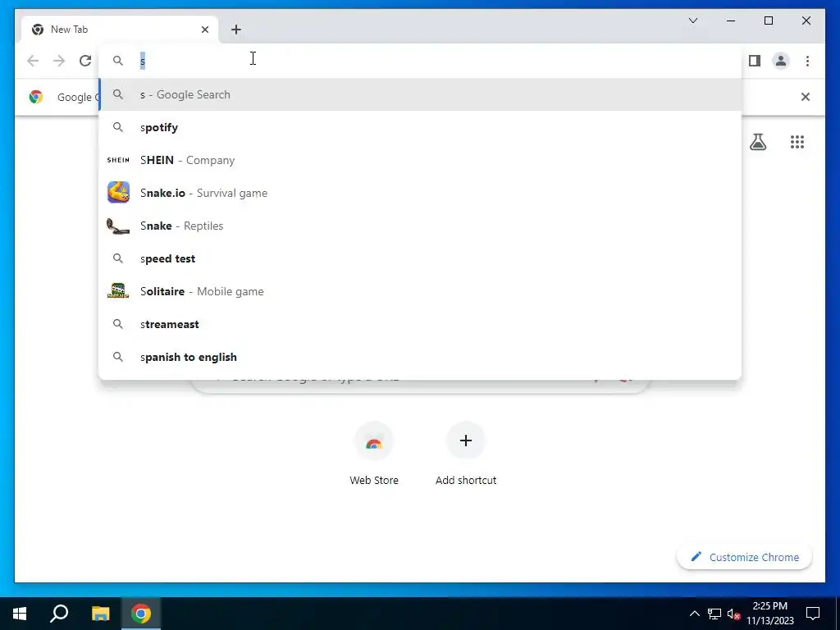Pick spanish to english suggestion
This screenshot has height=630, width=840.
(x=421, y=357)
